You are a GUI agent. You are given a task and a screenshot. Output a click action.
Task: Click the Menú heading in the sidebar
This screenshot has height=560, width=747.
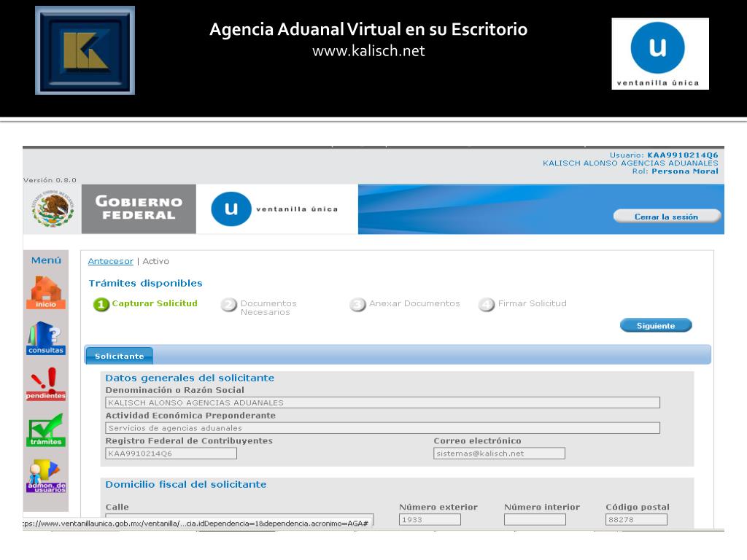tap(46, 260)
